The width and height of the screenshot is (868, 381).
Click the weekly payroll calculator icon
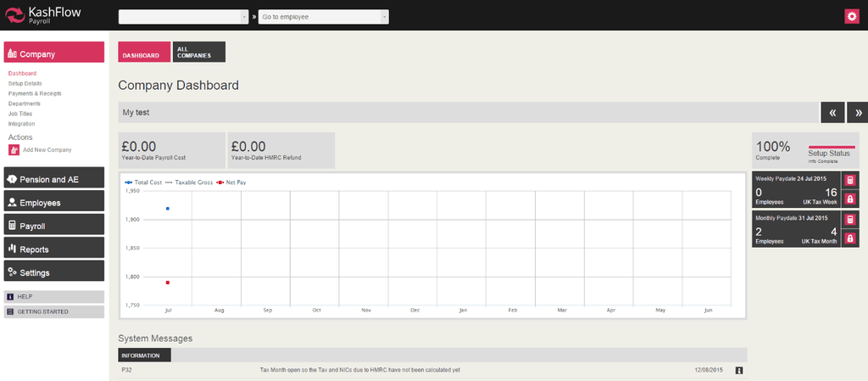click(849, 181)
